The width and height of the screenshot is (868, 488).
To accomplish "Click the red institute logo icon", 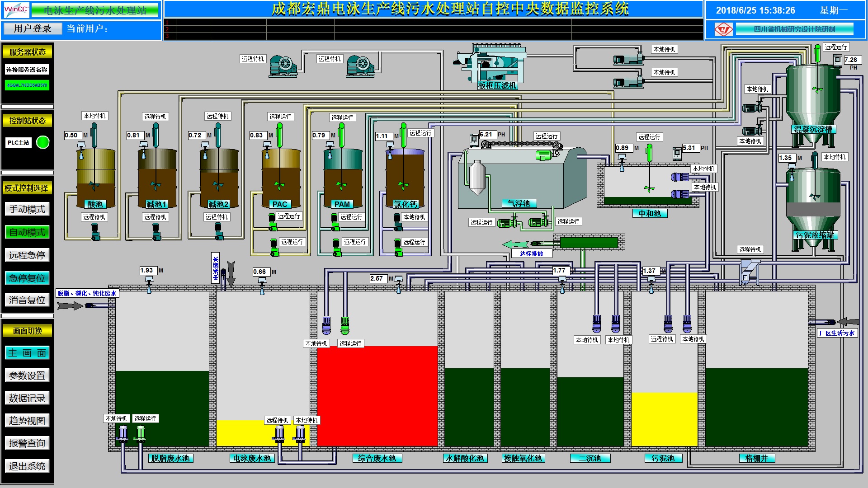I will pos(723,29).
